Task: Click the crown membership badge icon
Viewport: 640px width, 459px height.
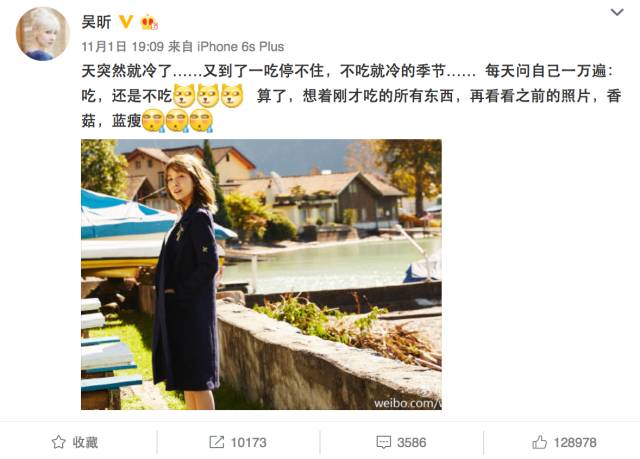Action: [x=149, y=22]
